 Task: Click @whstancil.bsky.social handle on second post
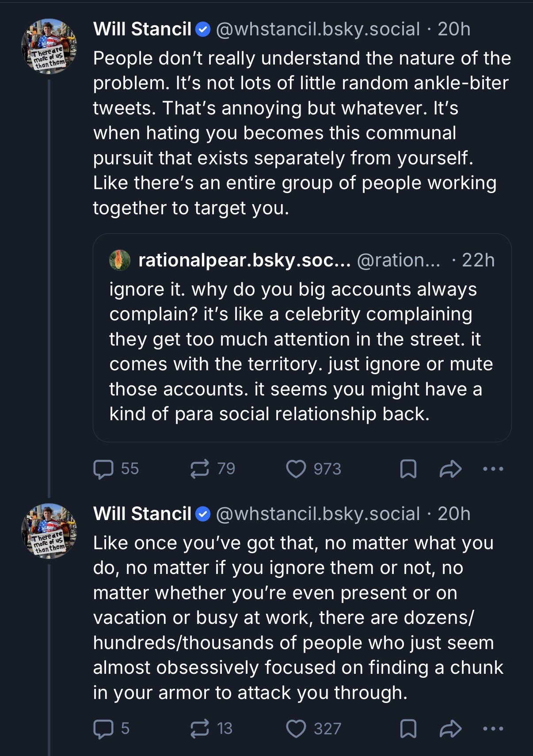point(317,514)
